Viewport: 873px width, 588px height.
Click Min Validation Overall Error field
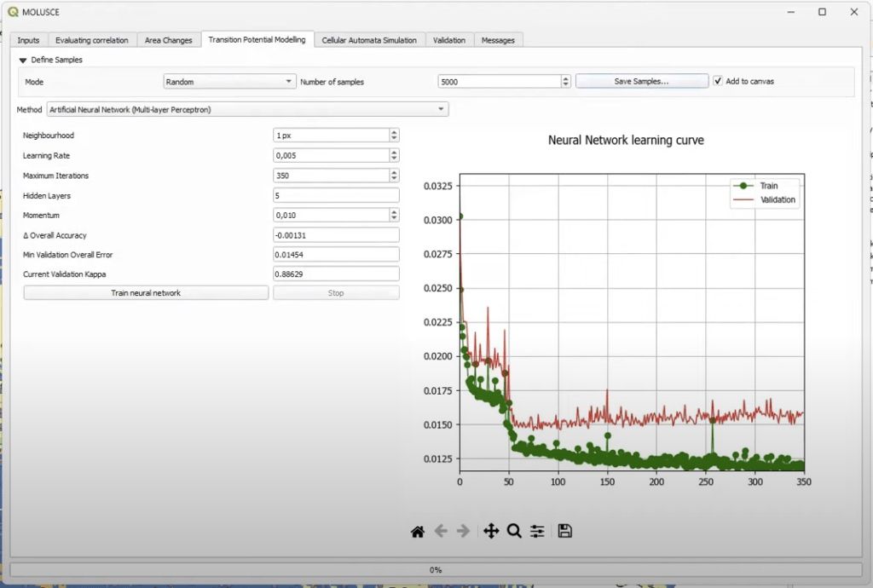pyautogui.click(x=336, y=254)
